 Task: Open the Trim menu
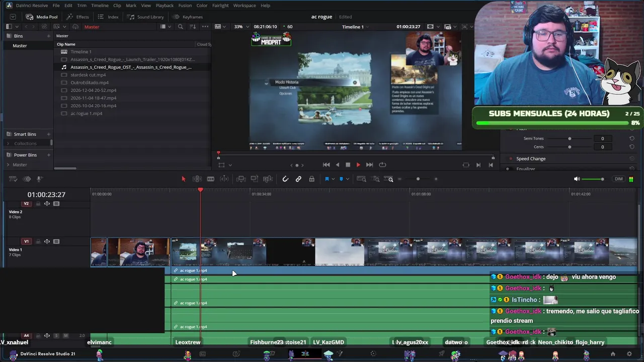pos(82,6)
